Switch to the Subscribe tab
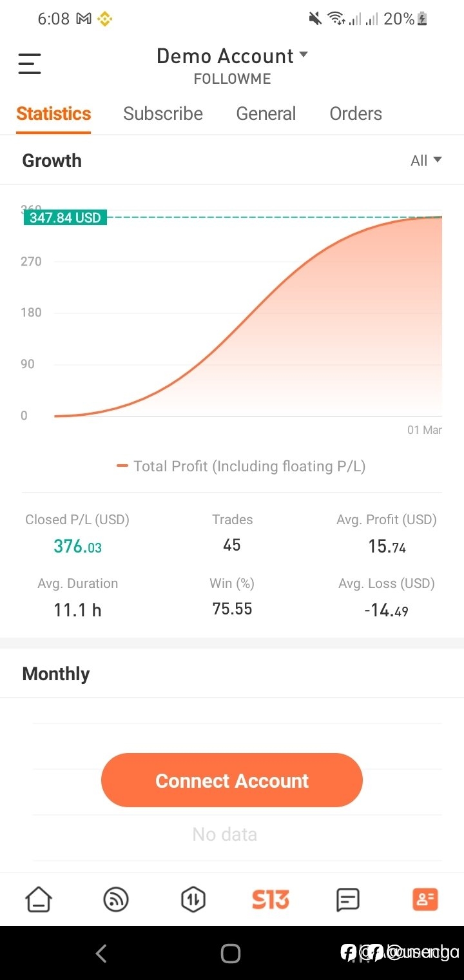 pos(163,113)
